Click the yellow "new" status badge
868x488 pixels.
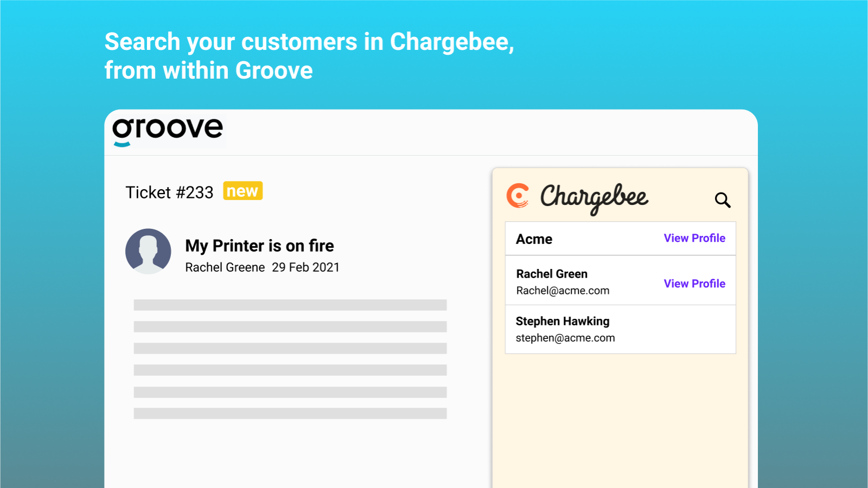click(242, 191)
